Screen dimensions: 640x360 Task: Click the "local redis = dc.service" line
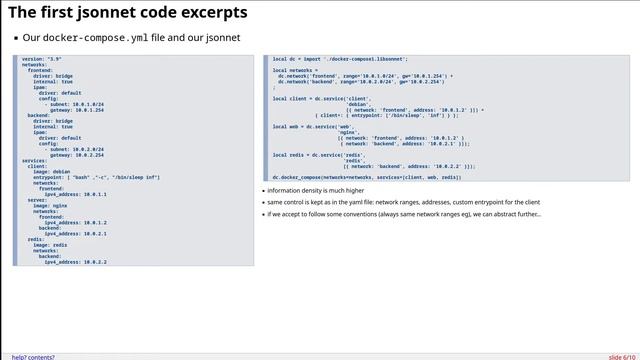319,155
